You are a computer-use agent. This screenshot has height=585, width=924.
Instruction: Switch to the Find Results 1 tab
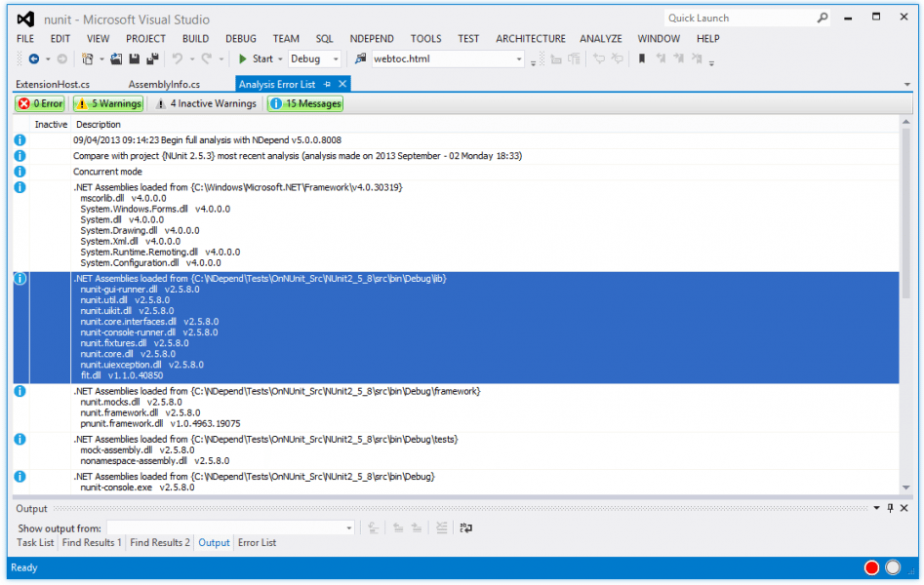pos(92,542)
